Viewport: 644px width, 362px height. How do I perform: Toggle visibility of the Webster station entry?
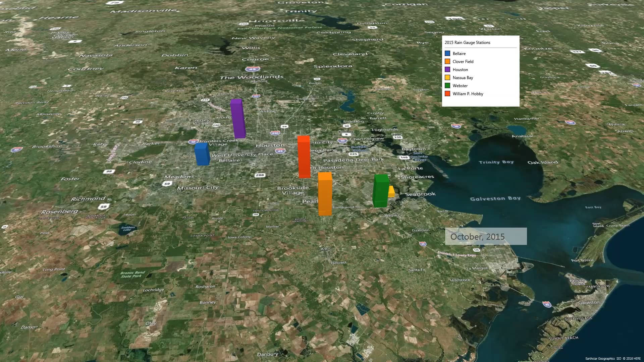click(460, 85)
